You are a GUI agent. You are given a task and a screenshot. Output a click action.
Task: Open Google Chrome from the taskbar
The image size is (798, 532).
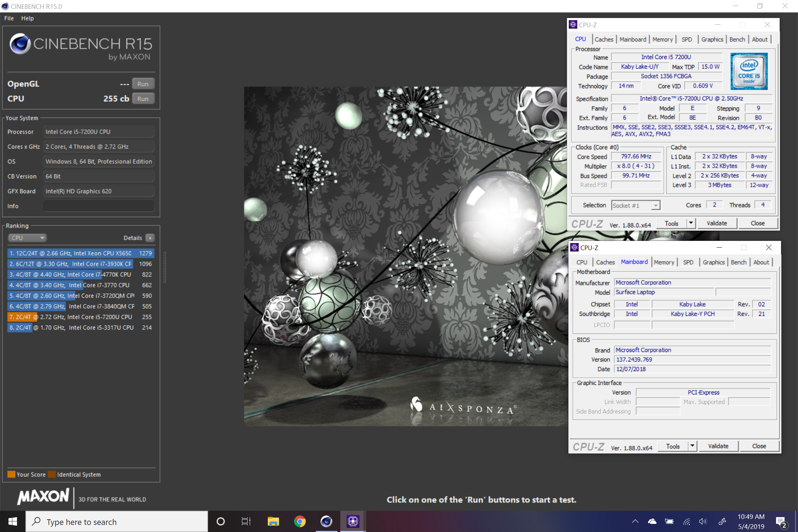coord(300,521)
